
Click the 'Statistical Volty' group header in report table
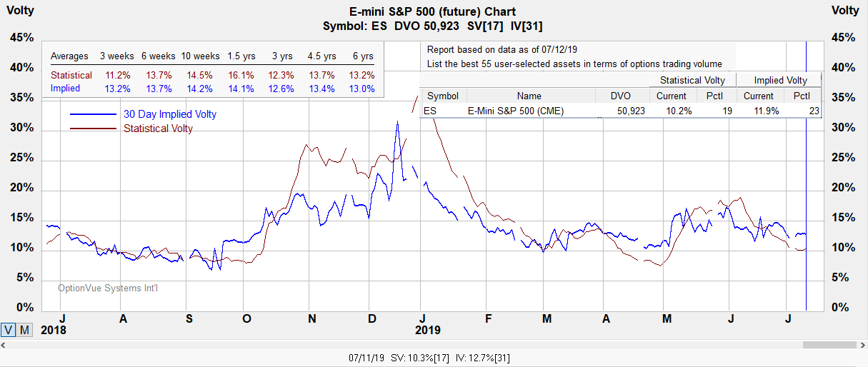pos(692,81)
